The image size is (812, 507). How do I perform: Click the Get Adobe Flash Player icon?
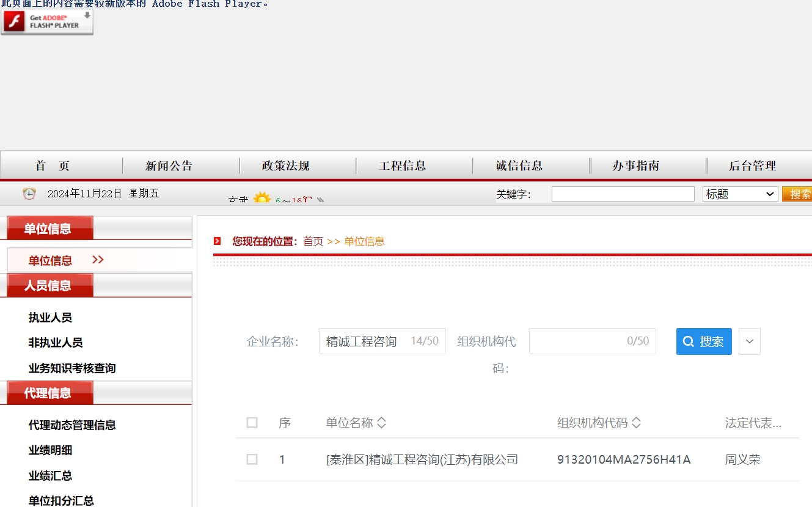point(47,22)
